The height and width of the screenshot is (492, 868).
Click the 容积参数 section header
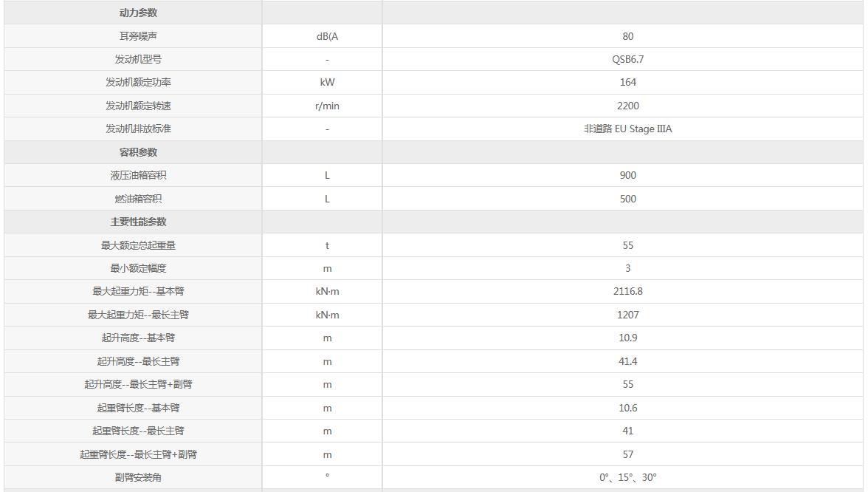point(138,152)
